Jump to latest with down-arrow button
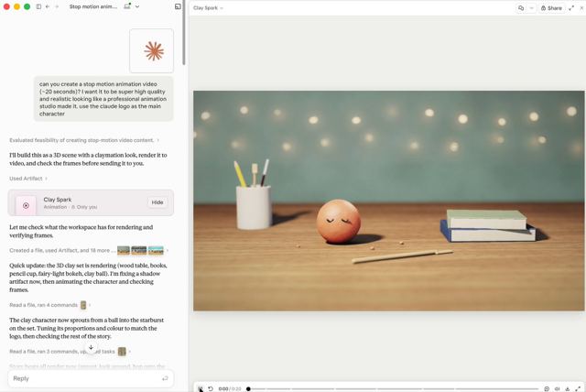 click(91, 347)
